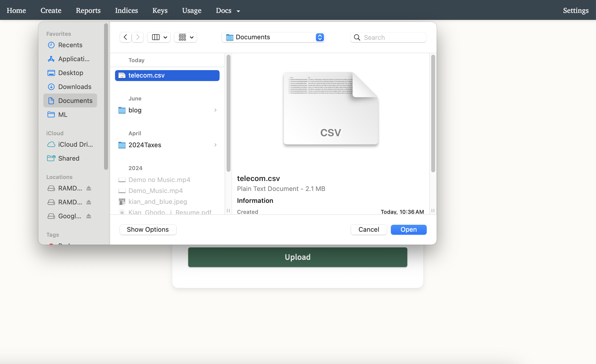The width and height of the screenshot is (596, 364).
Task: Click inside the Search field
Action: [x=388, y=37]
